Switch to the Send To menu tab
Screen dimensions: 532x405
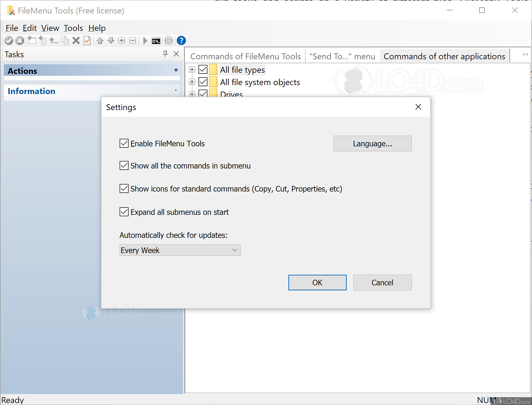click(x=342, y=56)
